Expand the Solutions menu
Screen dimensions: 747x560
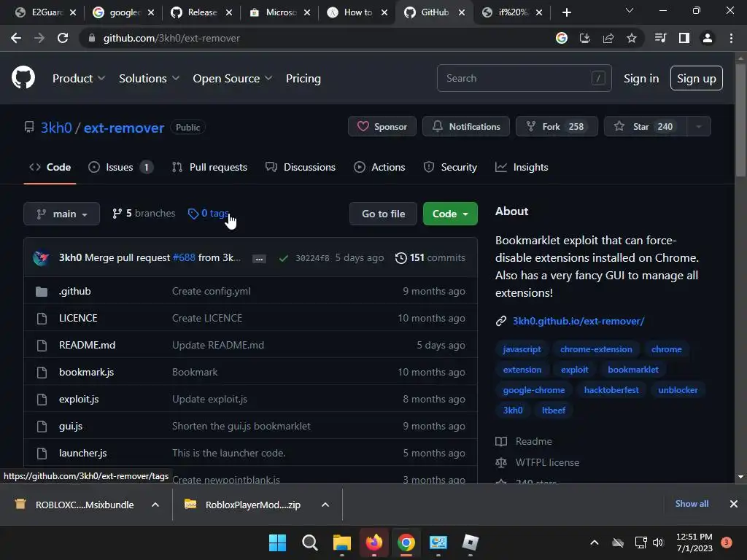(149, 78)
